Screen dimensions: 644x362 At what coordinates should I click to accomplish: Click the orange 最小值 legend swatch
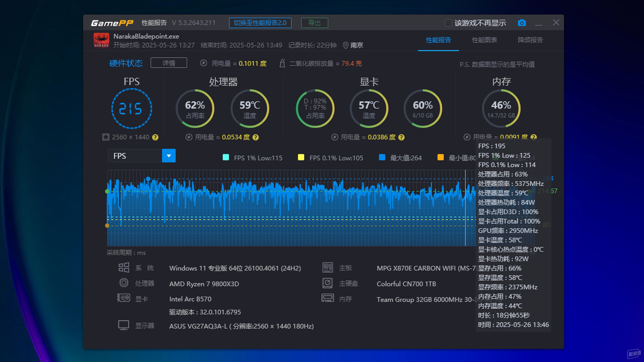[440, 157]
